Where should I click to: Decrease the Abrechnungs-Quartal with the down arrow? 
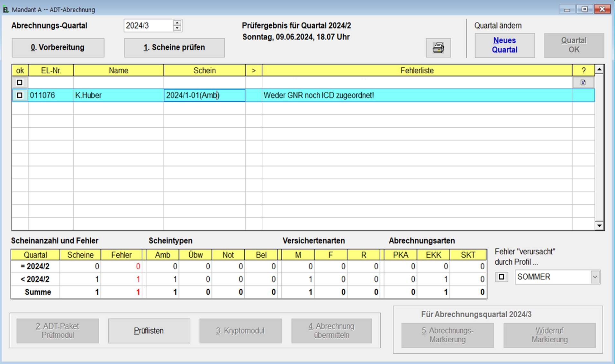pyautogui.click(x=177, y=28)
